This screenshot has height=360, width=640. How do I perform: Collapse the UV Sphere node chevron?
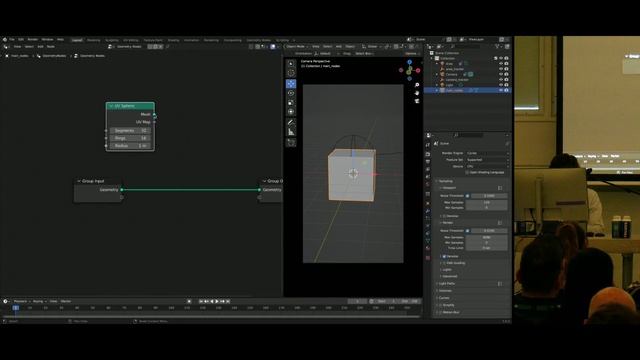coord(111,106)
